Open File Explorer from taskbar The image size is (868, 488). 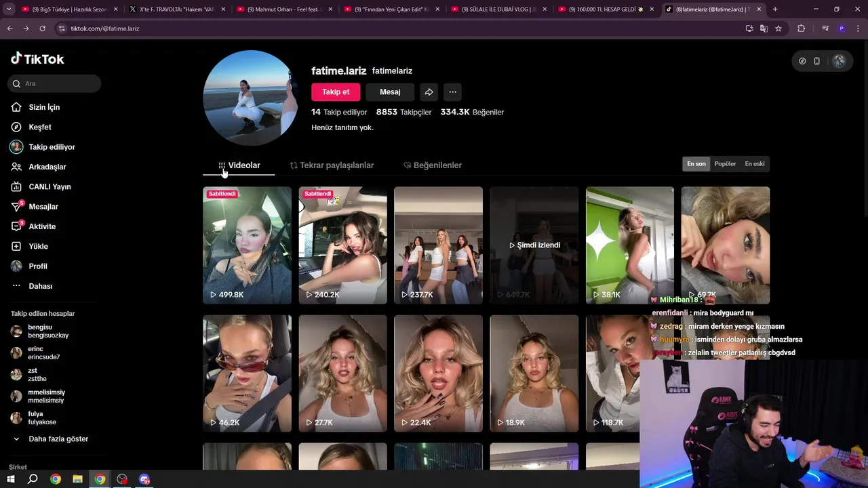[x=77, y=479]
